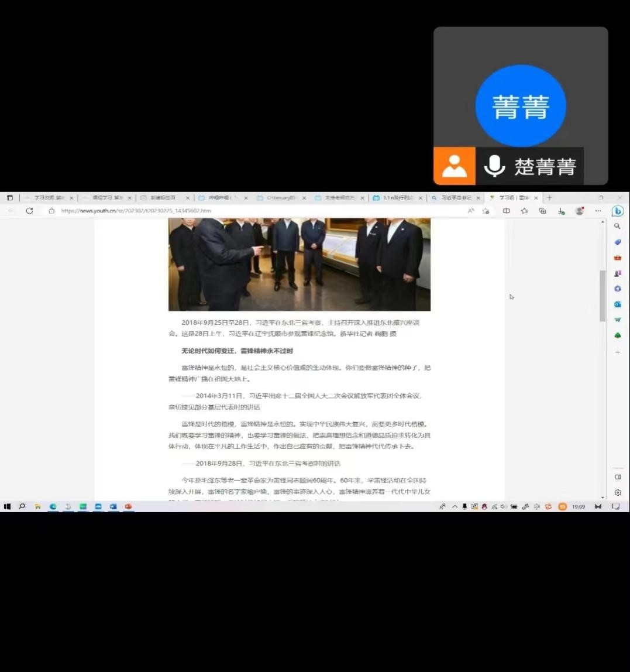Open the Shopping tag icon in sidebar

618,242
